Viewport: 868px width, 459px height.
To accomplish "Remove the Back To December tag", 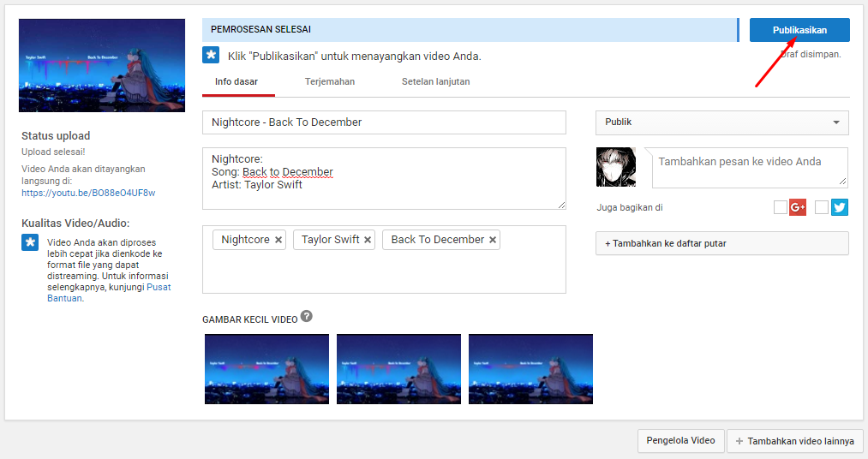I will pos(493,240).
